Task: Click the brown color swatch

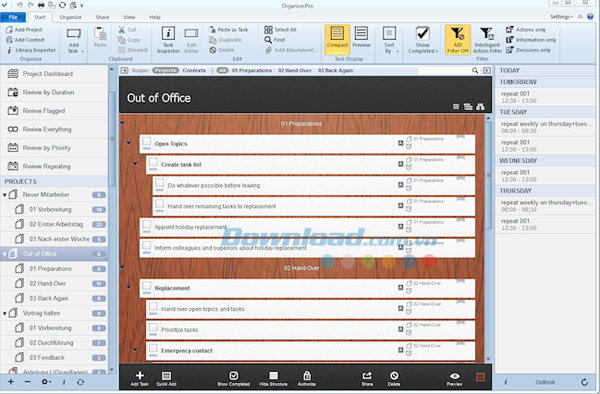Action: [480, 377]
